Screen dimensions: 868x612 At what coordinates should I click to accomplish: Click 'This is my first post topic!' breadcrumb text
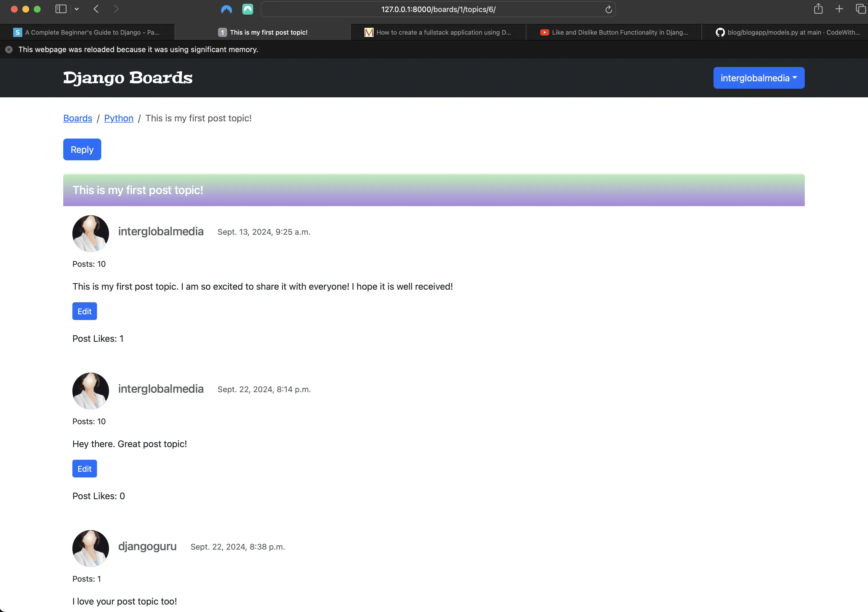pyautogui.click(x=199, y=119)
